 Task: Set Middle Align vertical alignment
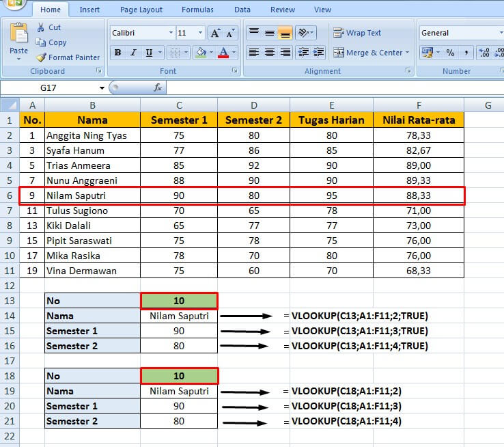tap(269, 33)
